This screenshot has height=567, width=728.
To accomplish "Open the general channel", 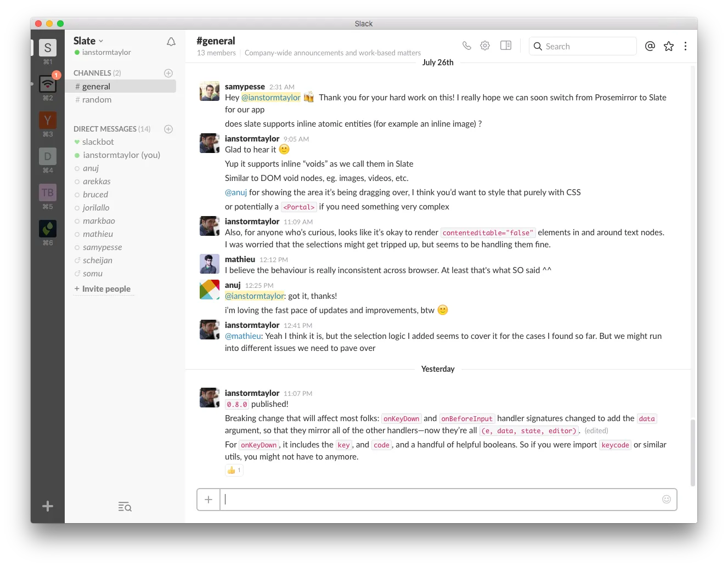I will 120,86.
